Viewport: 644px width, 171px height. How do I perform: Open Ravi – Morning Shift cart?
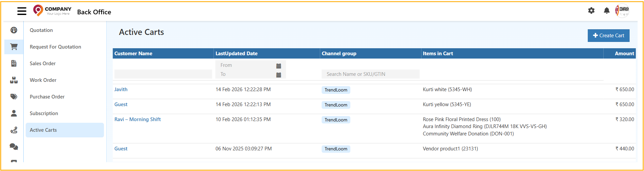coord(137,119)
